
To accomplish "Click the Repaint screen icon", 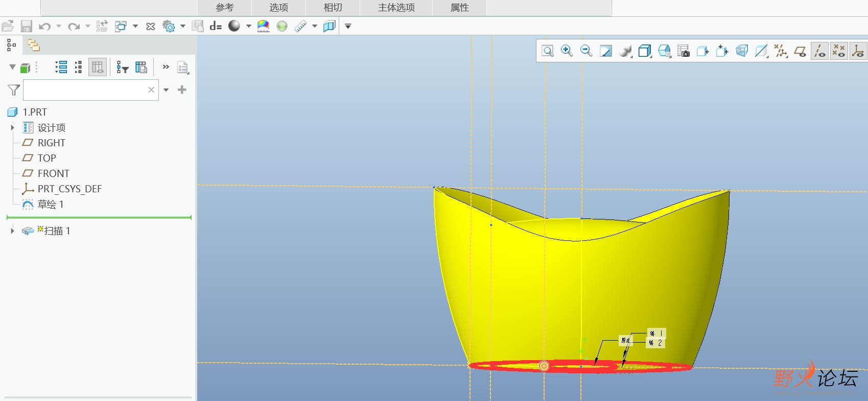I will pos(606,51).
